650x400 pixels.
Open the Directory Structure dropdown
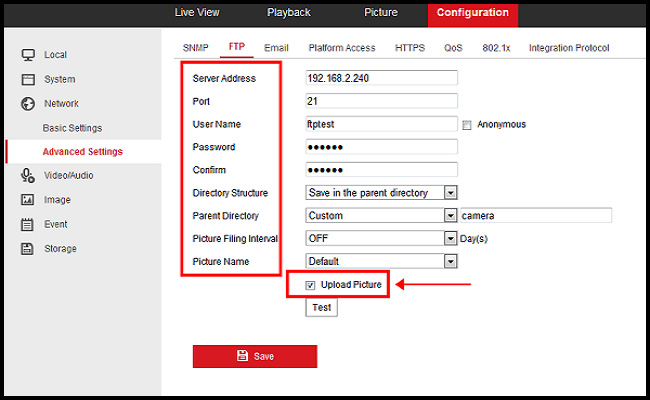point(450,192)
